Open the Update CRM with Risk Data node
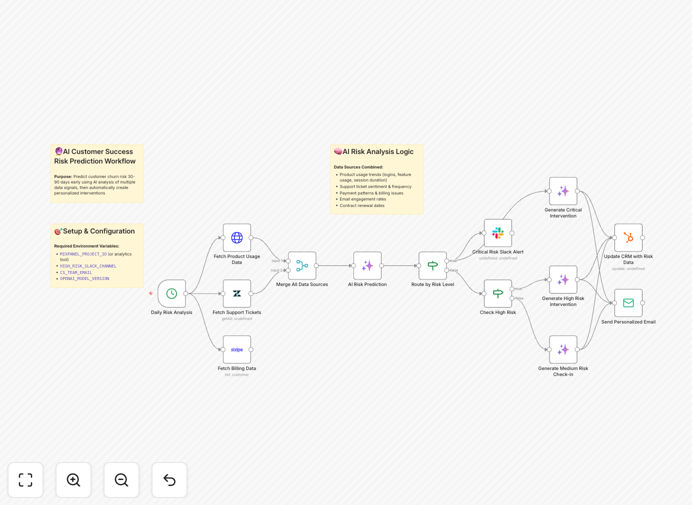The image size is (692, 505). [x=628, y=237]
